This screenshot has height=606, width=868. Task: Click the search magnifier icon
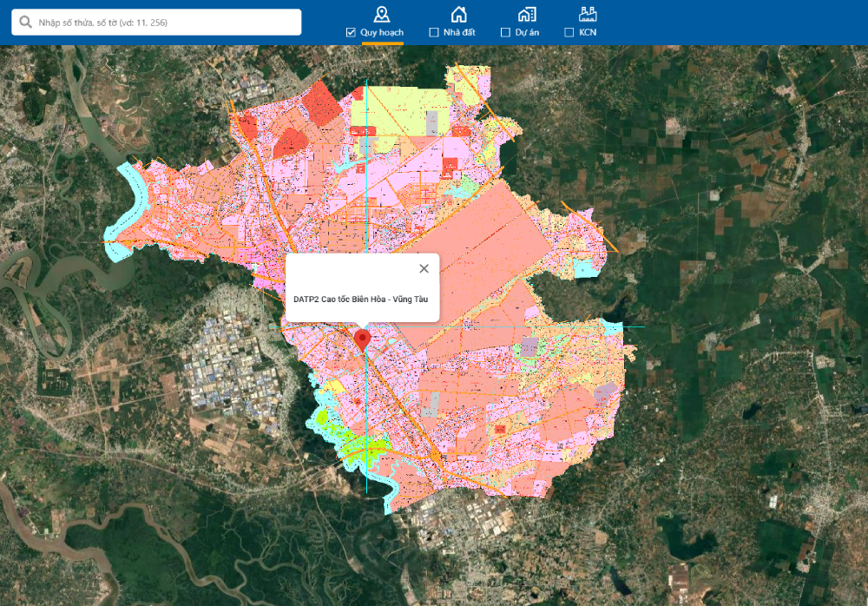tap(25, 23)
